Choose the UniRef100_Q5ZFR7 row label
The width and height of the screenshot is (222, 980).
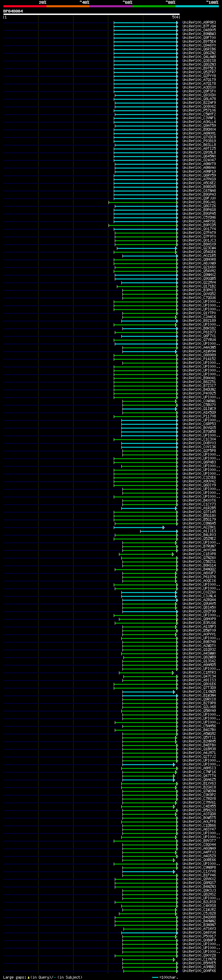point(199,72)
